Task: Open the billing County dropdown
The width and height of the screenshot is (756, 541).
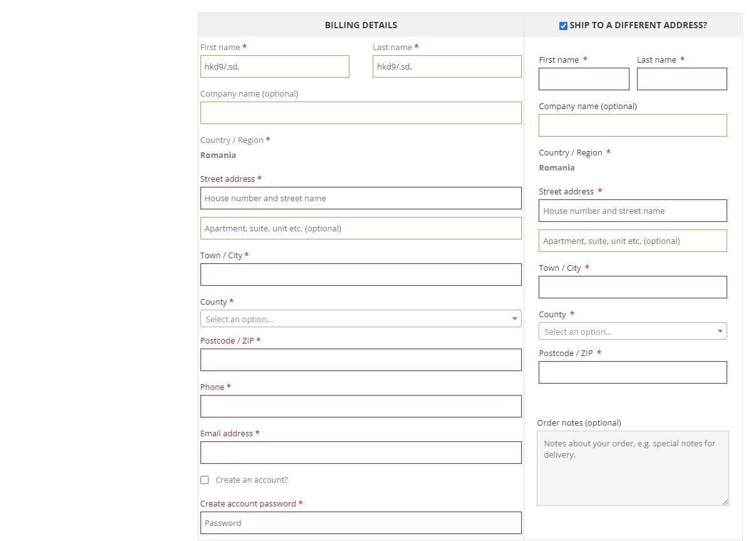Action: point(361,318)
